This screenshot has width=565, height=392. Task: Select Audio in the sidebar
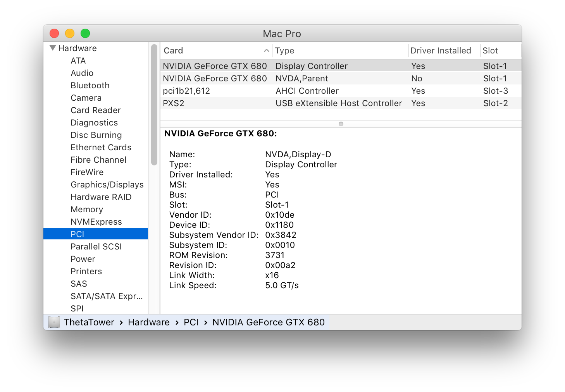pos(82,73)
